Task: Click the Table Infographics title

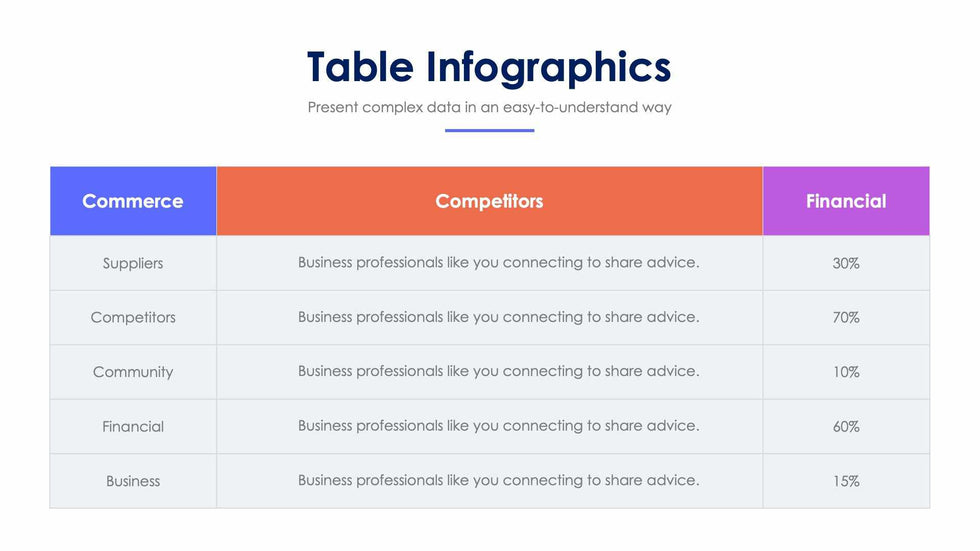Action: [489, 67]
